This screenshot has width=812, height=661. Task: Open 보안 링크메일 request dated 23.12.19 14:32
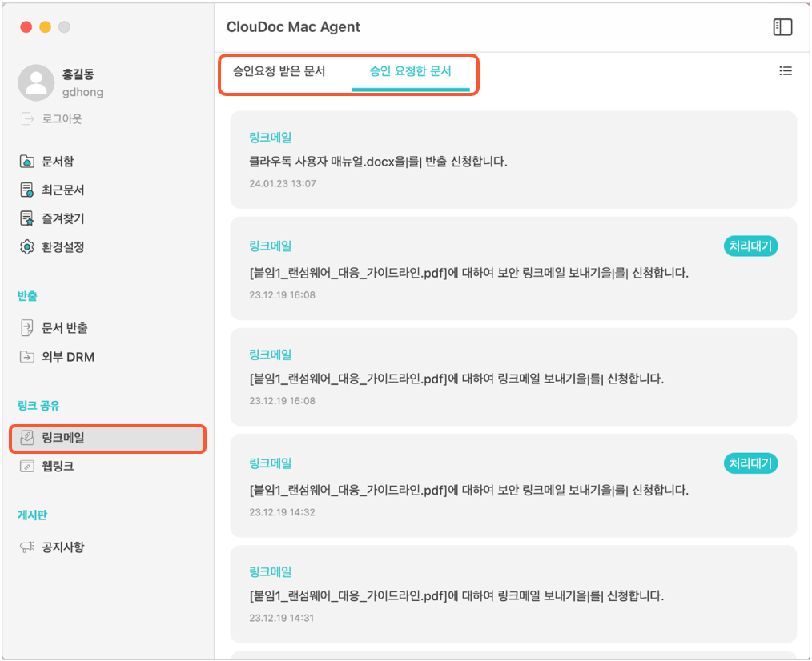[513, 485]
